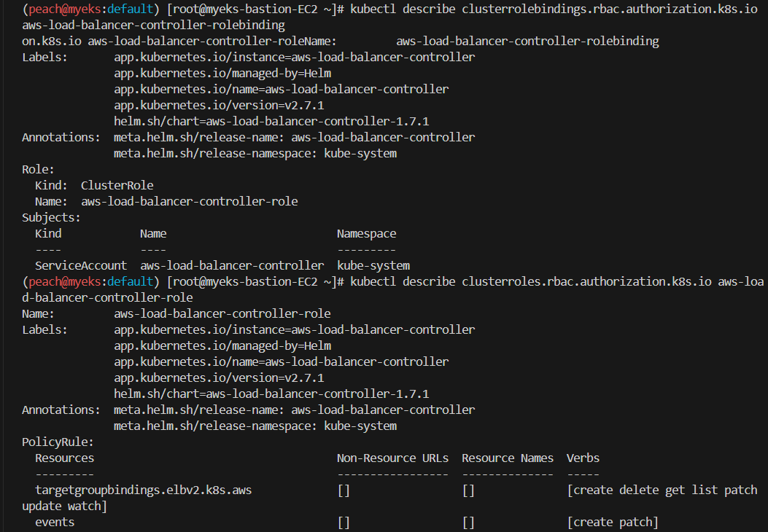
Task: Click 'aws-load-balancer-controller' in the ServiceAccount row
Action: [x=232, y=266]
